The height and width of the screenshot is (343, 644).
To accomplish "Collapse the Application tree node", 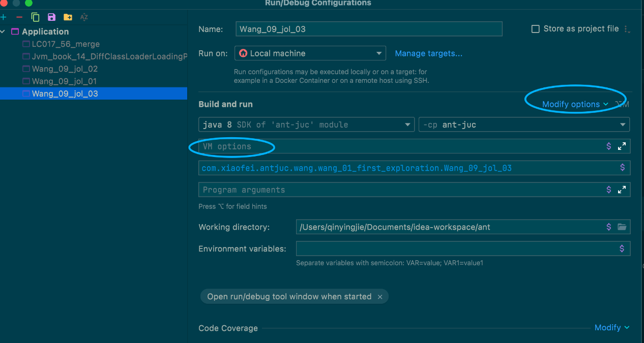I will (x=4, y=32).
